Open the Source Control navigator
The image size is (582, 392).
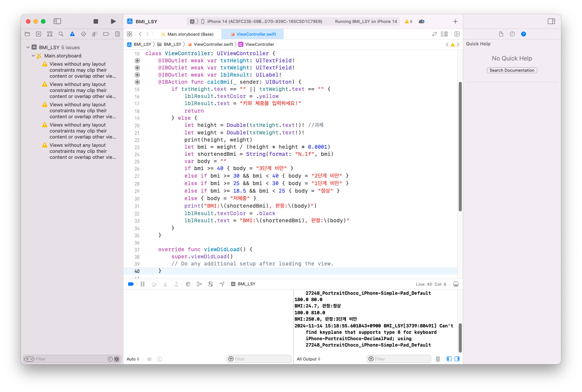click(38, 34)
